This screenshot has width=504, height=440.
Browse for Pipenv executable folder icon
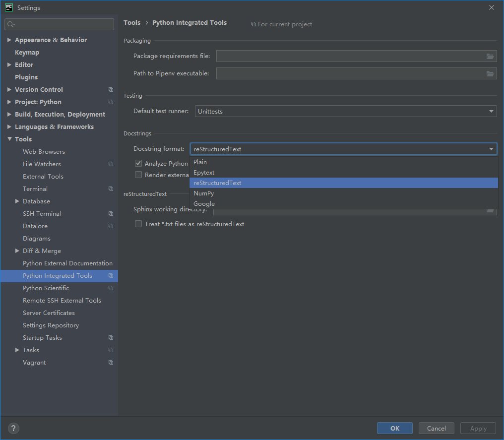[490, 73]
